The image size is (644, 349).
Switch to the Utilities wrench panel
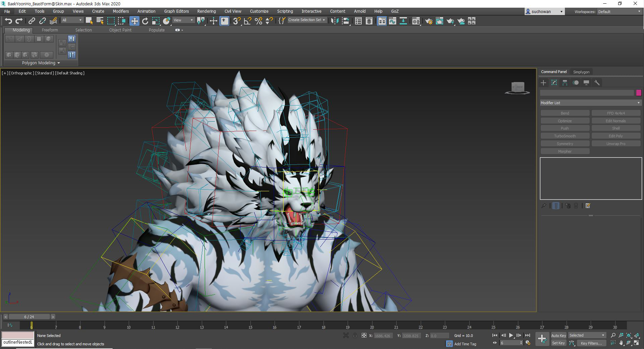[x=597, y=83]
